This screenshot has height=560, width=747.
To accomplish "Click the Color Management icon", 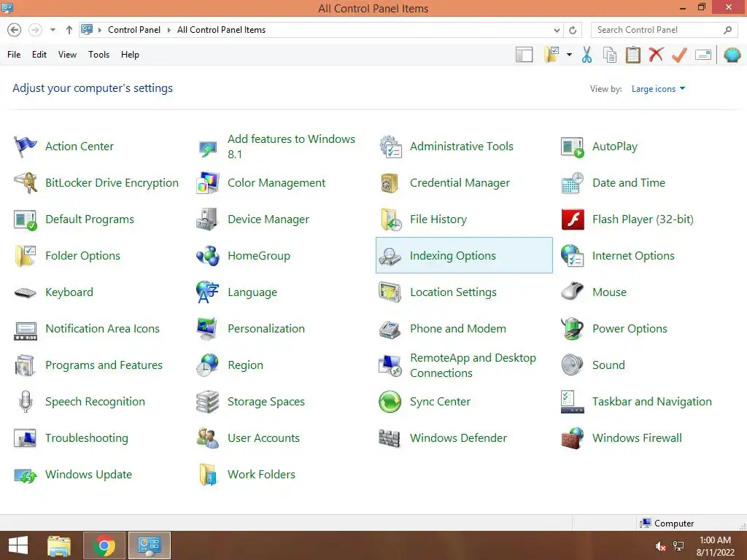I will (x=207, y=183).
